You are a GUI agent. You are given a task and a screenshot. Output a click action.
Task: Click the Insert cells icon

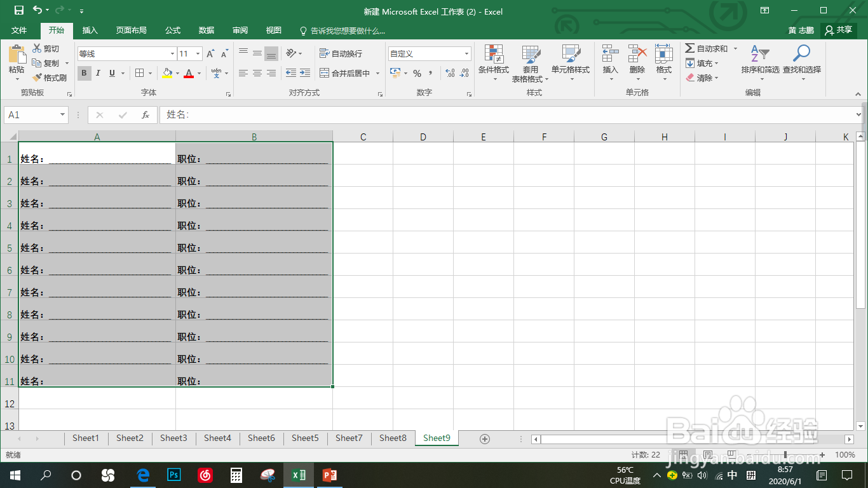[x=610, y=54]
